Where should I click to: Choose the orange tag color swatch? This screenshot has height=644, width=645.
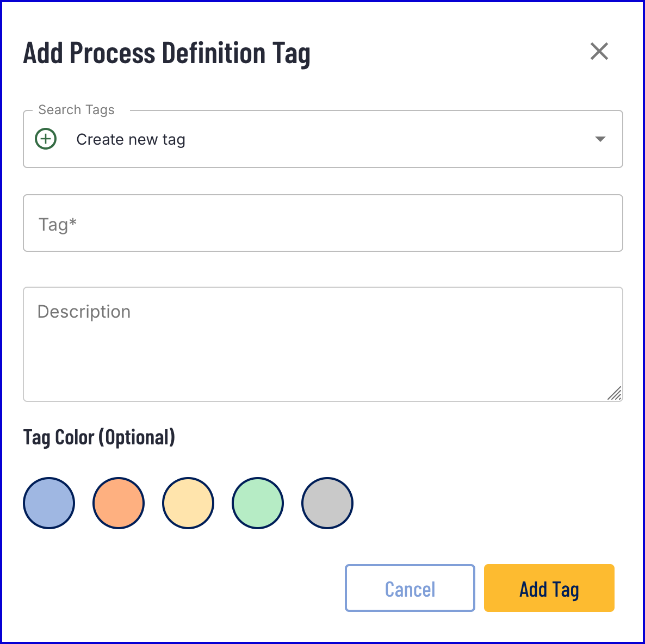coord(119,503)
